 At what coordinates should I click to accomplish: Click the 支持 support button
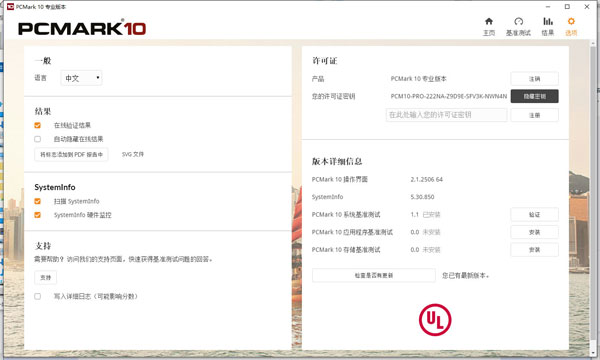point(46,277)
